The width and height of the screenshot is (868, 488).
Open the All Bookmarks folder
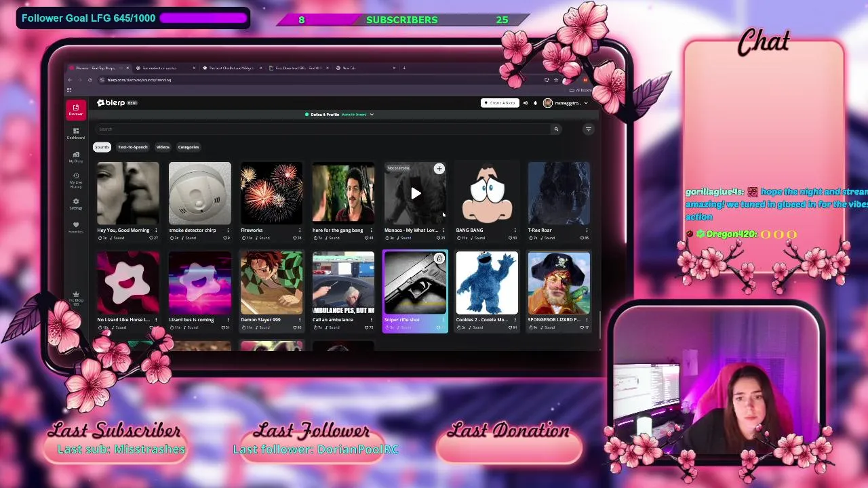(581, 90)
